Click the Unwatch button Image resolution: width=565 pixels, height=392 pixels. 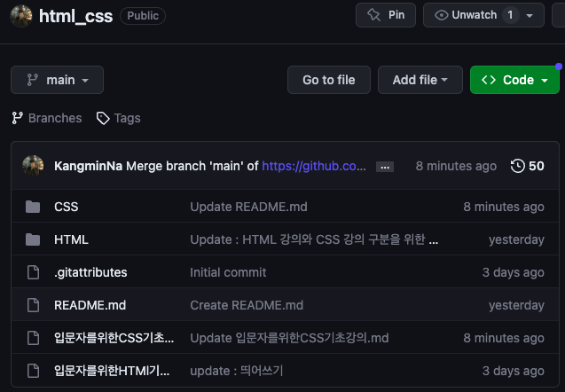tap(483, 15)
